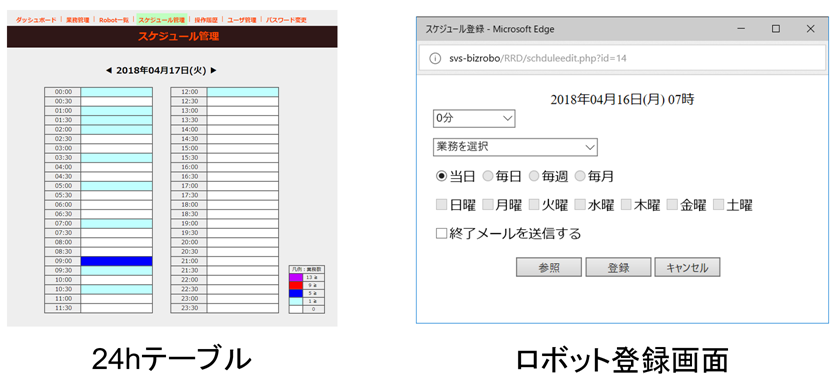Image resolution: width=838 pixels, height=386 pixels.
Task: Maximize the スケジュール登録 Edge window
Action: click(775, 29)
